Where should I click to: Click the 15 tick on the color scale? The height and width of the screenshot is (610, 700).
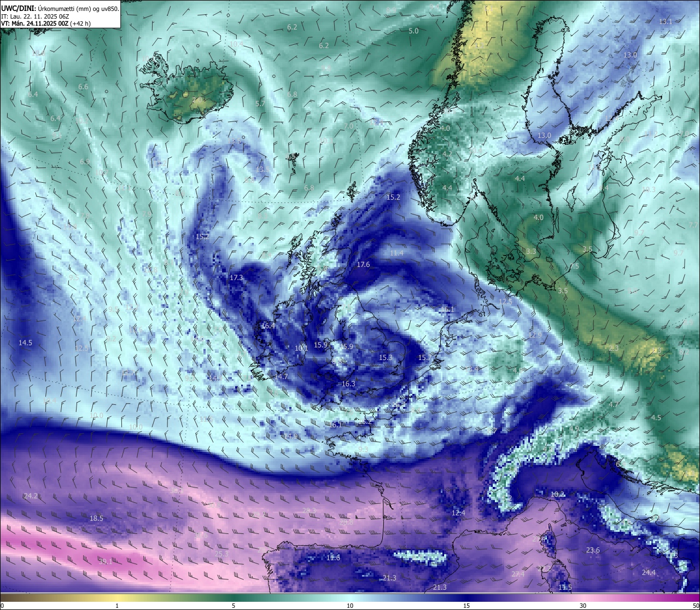pyautogui.click(x=466, y=606)
